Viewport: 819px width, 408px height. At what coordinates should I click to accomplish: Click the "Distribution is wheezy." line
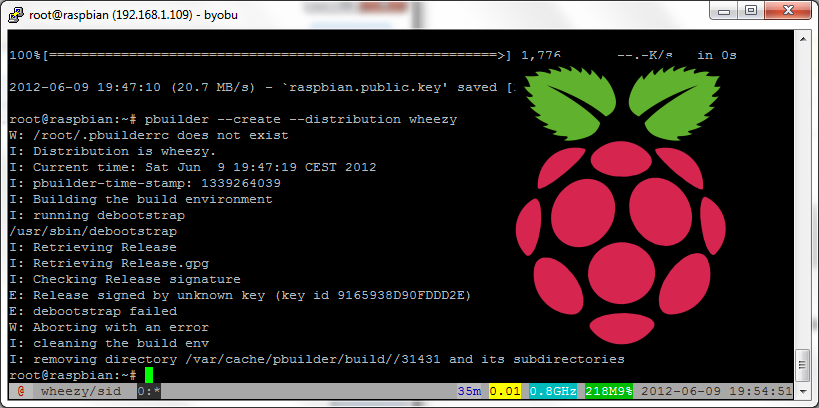[x=113, y=151]
